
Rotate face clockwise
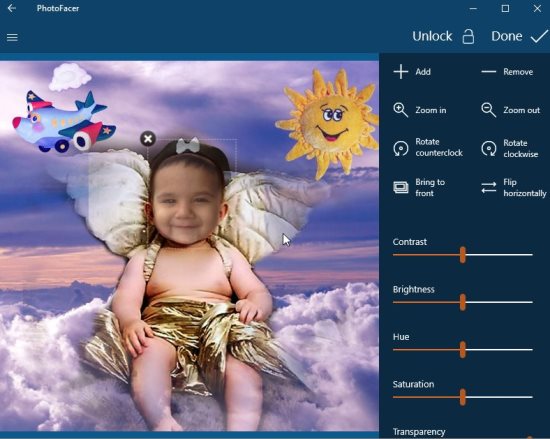[x=489, y=148]
